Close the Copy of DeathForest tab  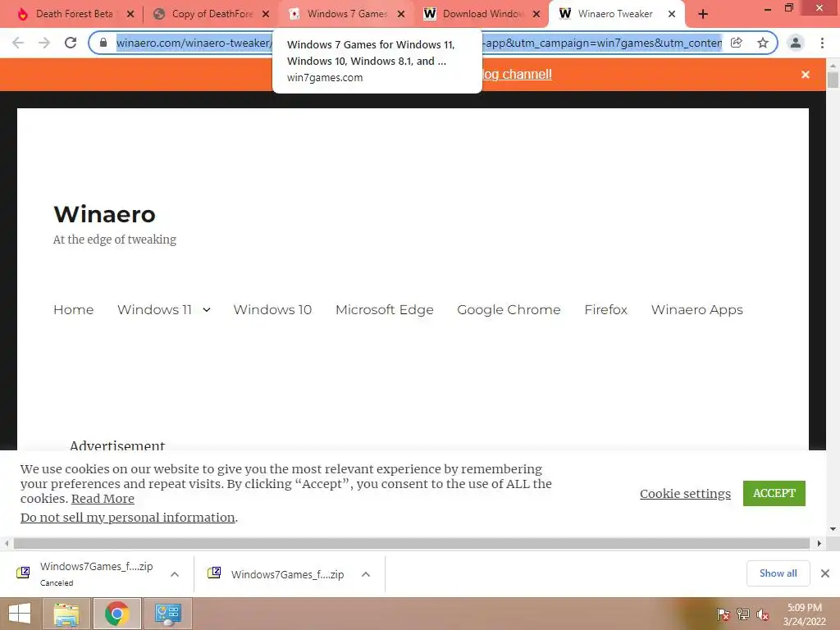pyautogui.click(x=266, y=15)
